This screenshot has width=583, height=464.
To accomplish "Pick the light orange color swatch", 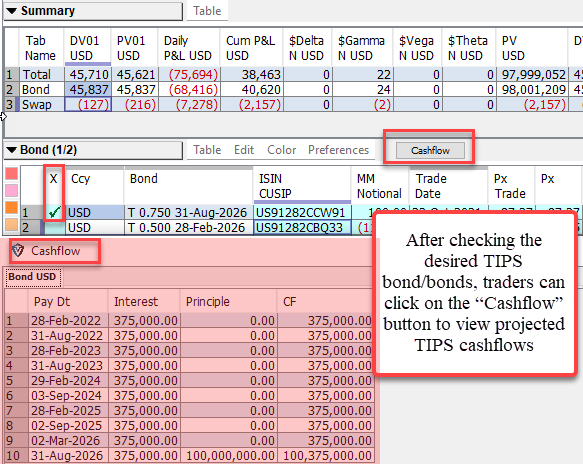I will [x=12, y=224].
